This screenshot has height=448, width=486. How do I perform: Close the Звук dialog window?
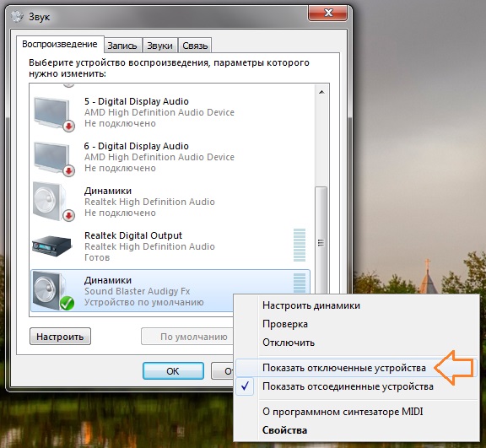(328, 13)
